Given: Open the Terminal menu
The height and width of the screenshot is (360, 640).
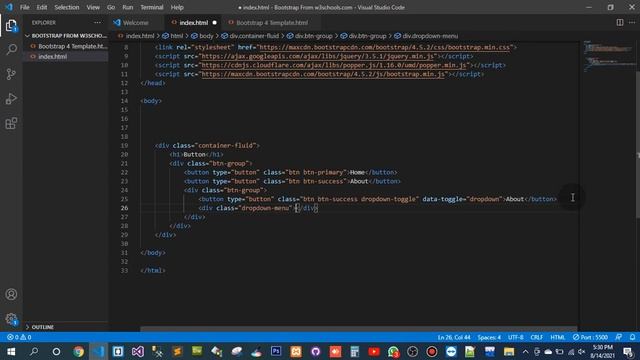Looking at the screenshot, I should [151, 7].
